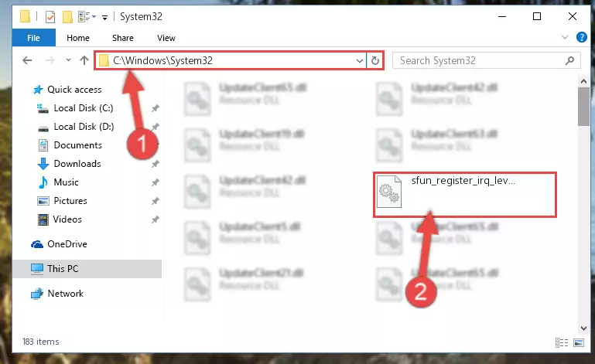Click the search magnifier icon
Image resolution: width=595 pixels, height=364 pixels.
[569, 60]
